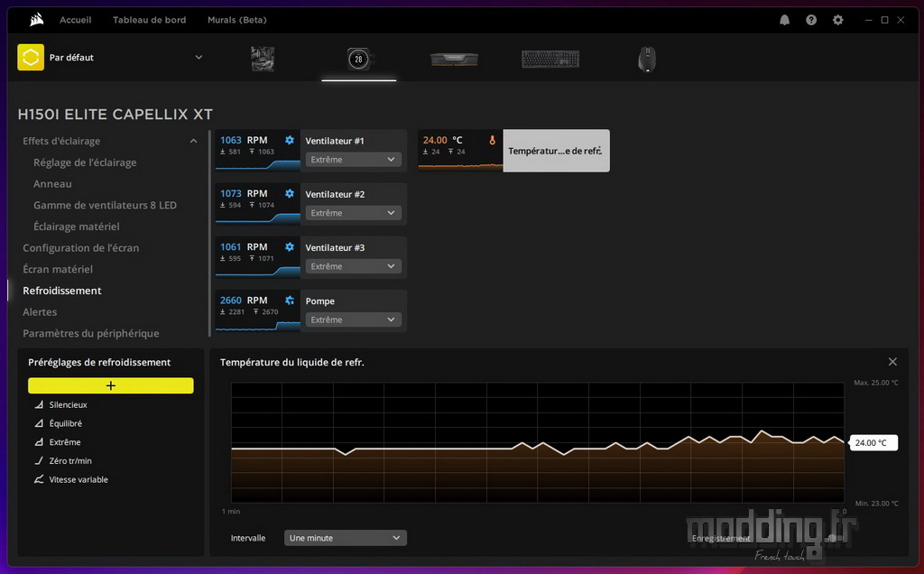This screenshot has width=924, height=574.
Task: Go to the Accueil tab
Action: click(x=76, y=20)
